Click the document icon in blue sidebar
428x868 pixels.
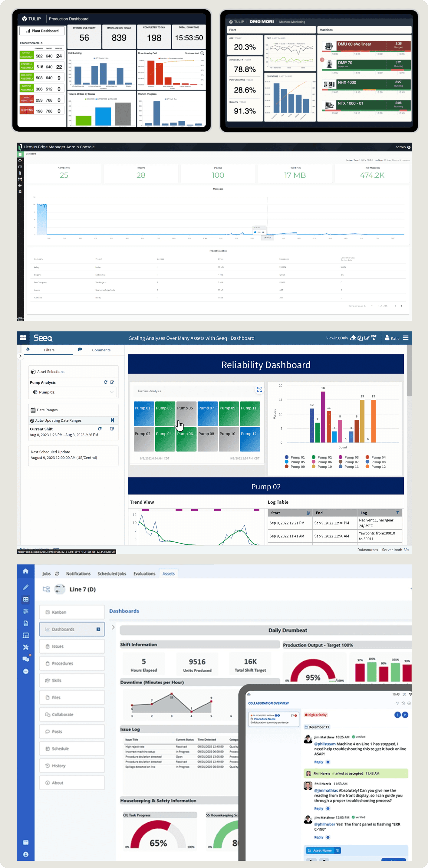(26, 623)
